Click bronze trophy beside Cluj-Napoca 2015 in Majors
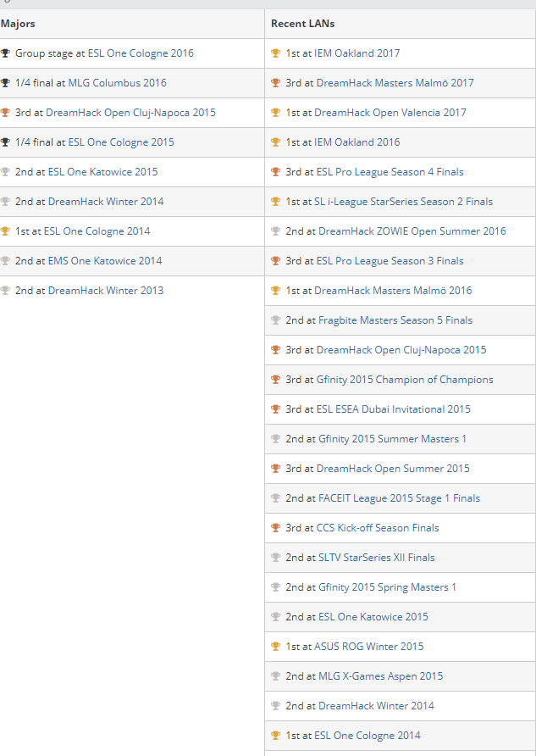Screen dimensions: 536x756 (5, 113)
